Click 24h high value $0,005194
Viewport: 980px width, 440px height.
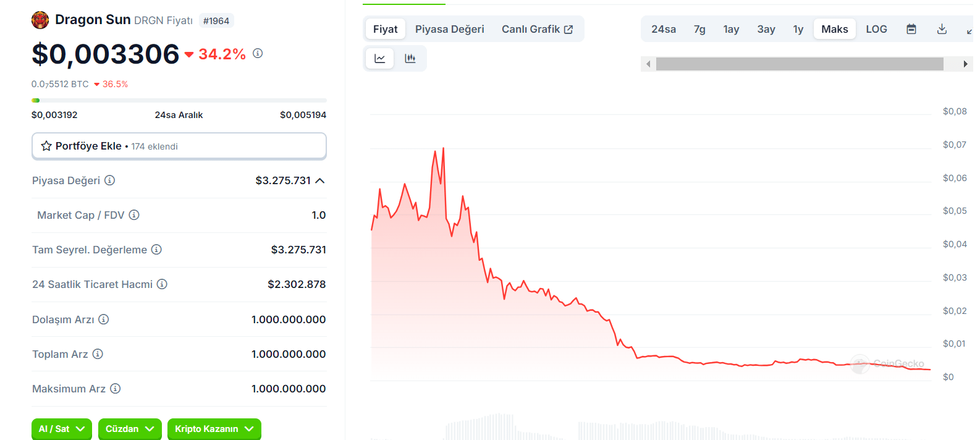tap(303, 115)
